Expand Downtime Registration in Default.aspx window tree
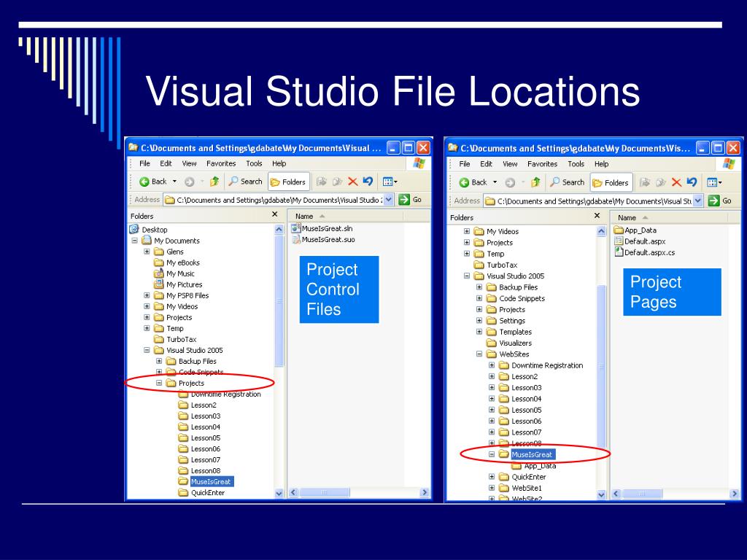The height and width of the screenshot is (560, 747). pos(492,365)
